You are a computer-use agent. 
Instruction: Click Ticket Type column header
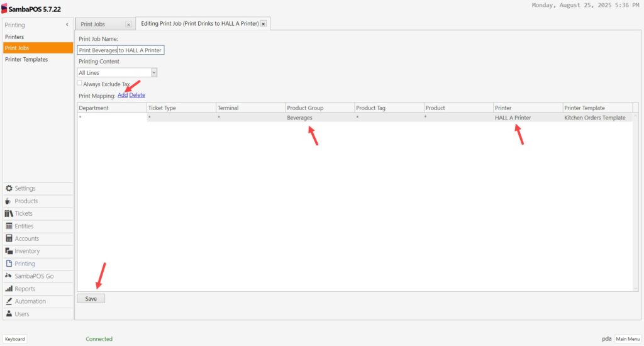181,108
